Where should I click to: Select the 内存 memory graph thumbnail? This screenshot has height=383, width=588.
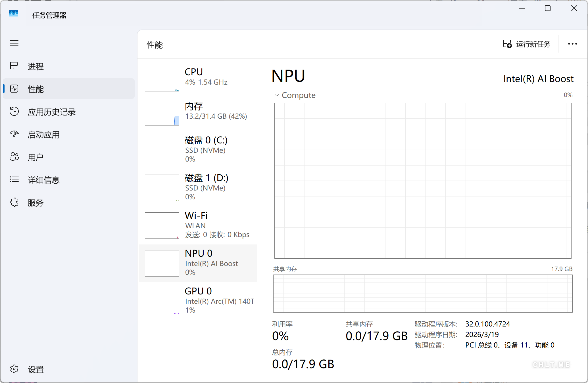point(162,114)
